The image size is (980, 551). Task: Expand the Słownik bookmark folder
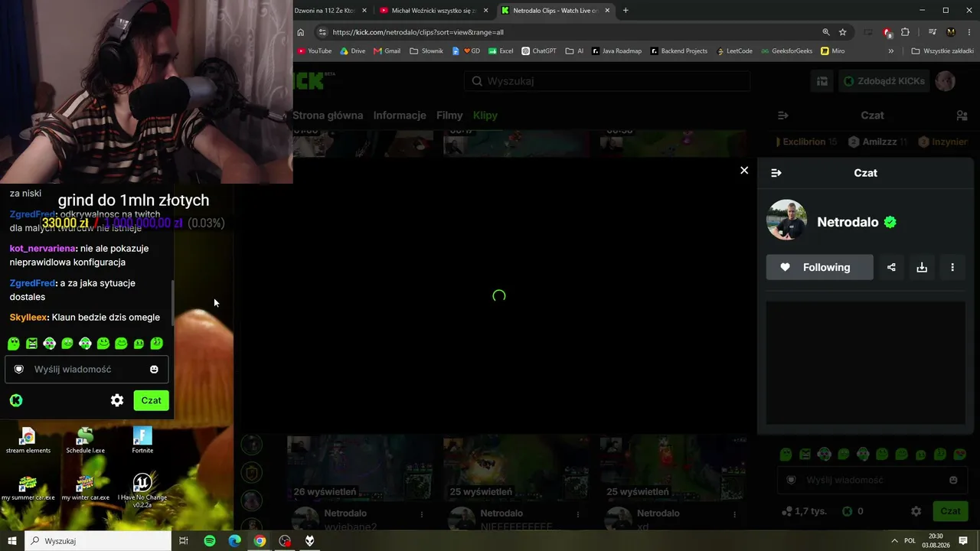426,51
